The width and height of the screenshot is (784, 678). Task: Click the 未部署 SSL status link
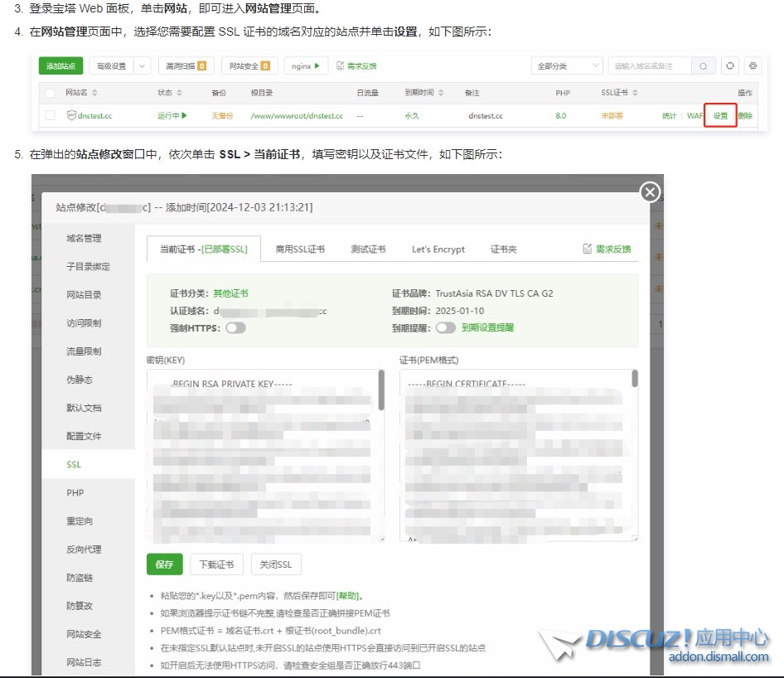click(x=612, y=115)
